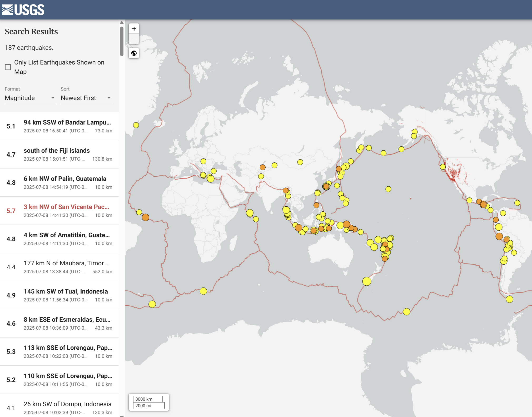Click yellow marker in eastern Caribbean

[517, 203]
